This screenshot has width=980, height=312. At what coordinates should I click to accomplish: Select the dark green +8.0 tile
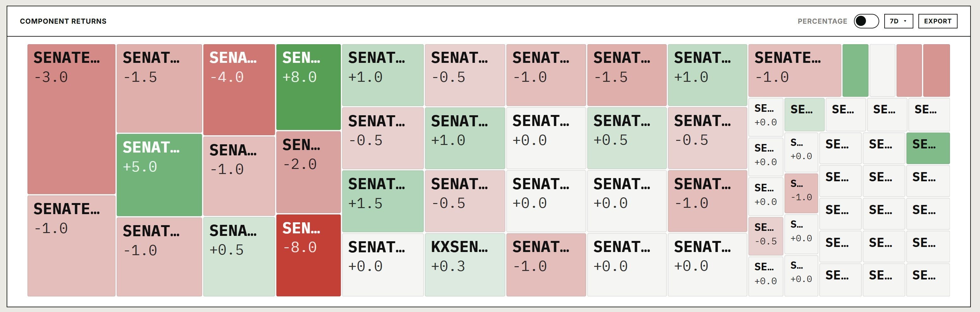point(308,87)
